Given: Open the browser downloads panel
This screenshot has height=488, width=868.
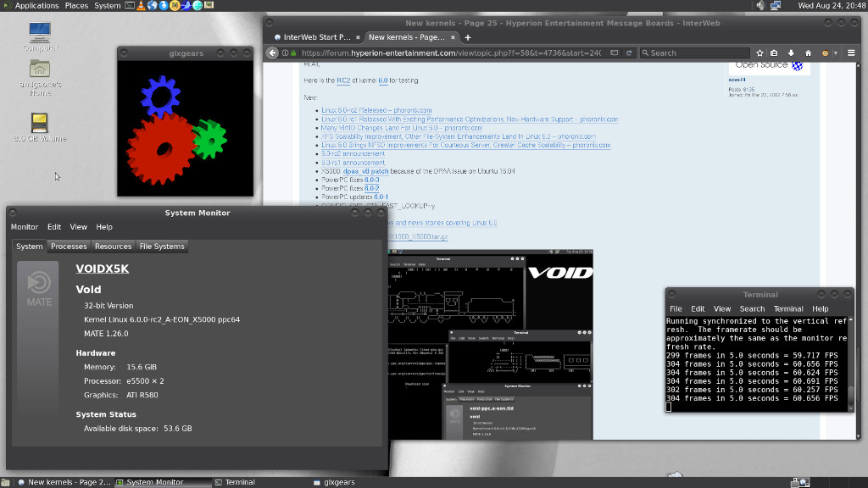Looking at the screenshot, I should (791, 53).
